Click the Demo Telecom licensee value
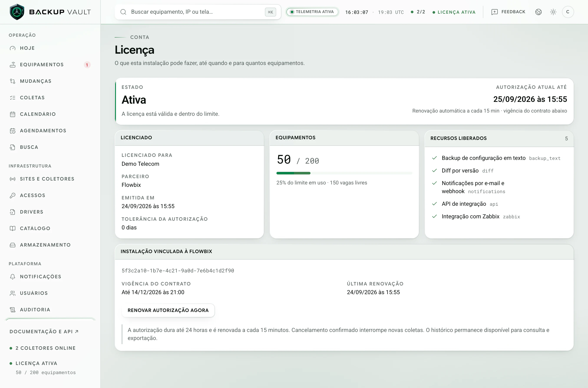588x388 pixels. (x=140, y=164)
